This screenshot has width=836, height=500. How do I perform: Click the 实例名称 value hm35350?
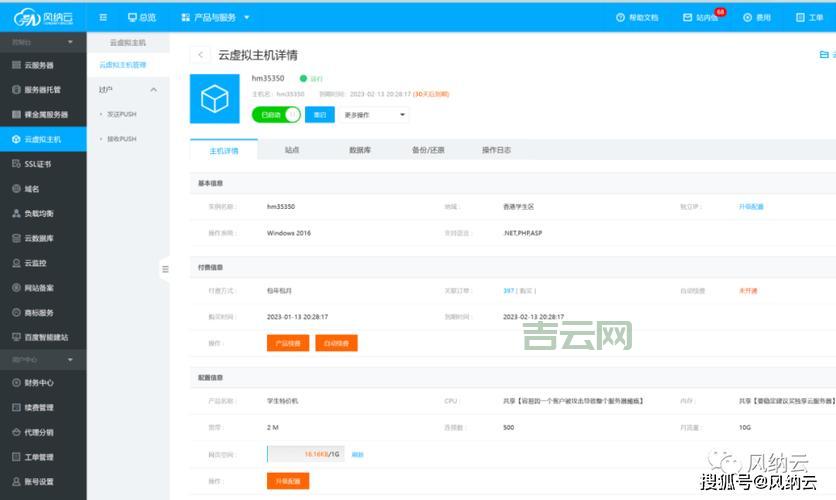point(281,206)
